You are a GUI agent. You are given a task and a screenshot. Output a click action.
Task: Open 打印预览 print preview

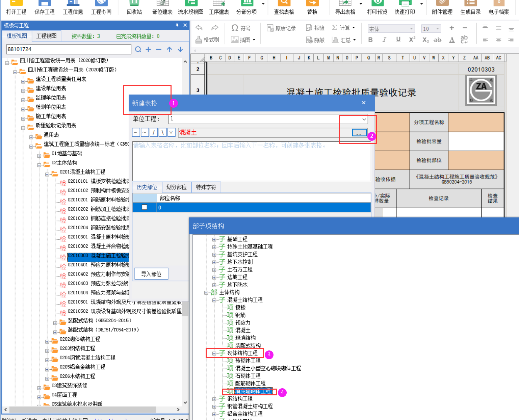(x=377, y=7)
